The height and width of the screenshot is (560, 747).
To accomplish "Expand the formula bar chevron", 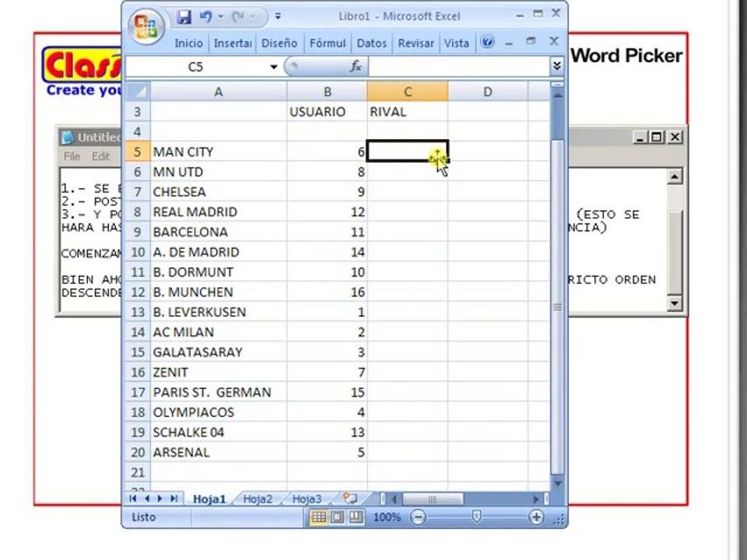I will coord(557,66).
